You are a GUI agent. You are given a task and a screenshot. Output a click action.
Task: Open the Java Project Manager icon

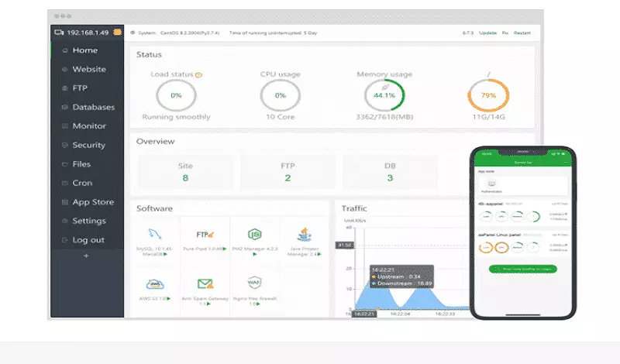click(x=304, y=235)
